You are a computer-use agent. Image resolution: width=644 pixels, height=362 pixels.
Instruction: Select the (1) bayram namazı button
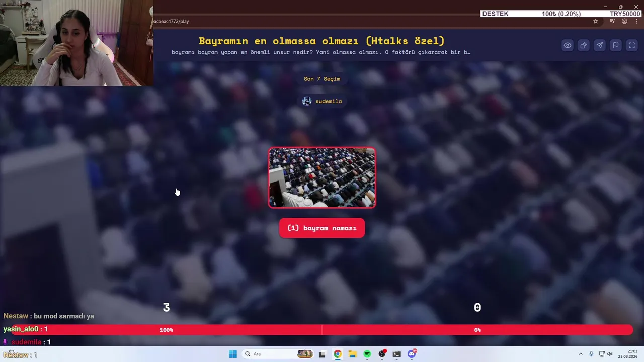click(322, 228)
